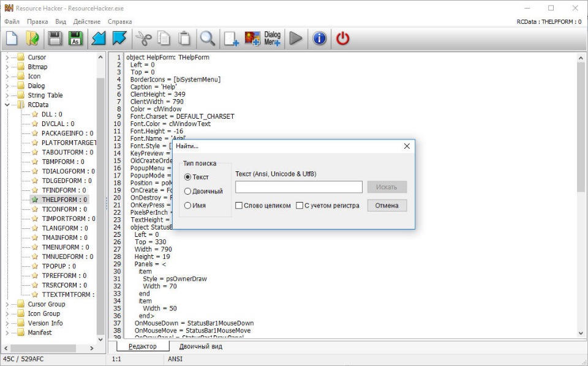Enable the Слово целиком checkbox
Viewport: 588px width, 366px height.
click(x=239, y=205)
